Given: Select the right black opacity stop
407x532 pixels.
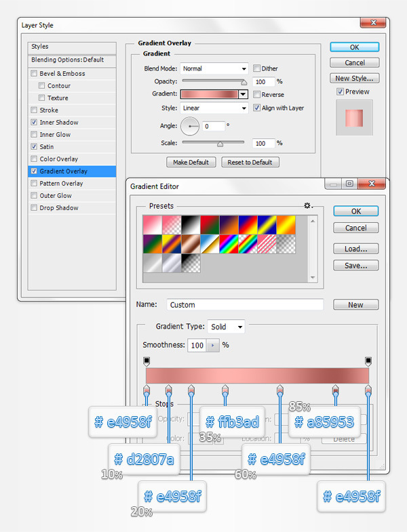Looking at the screenshot, I should click(368, 361).
